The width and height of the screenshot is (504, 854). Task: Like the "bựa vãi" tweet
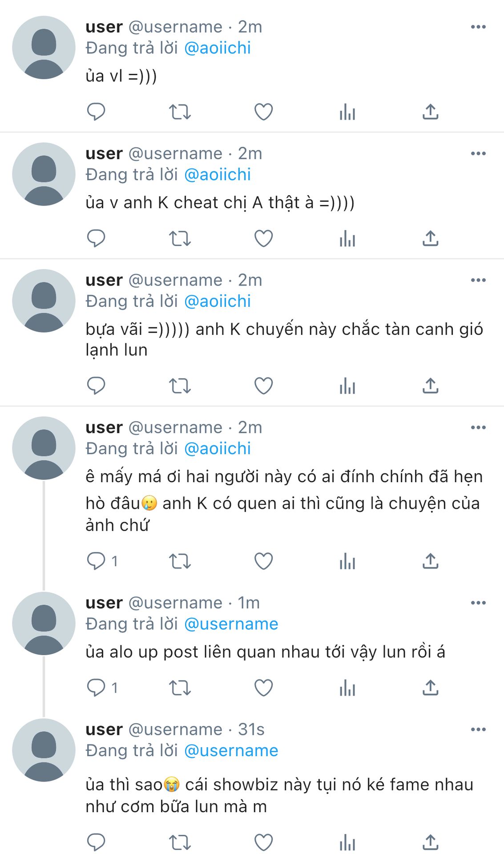(263, 386)
